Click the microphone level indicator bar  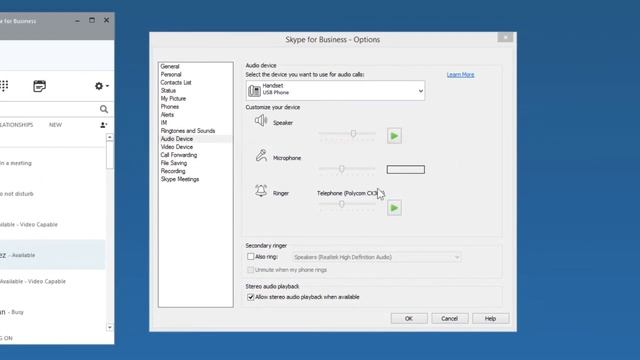pyautogui.click(x=406, y=169)
